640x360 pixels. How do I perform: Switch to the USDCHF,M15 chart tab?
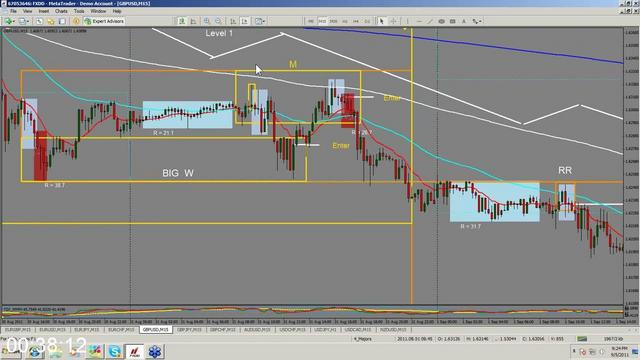pyautogui.click(x=292, y=329)
